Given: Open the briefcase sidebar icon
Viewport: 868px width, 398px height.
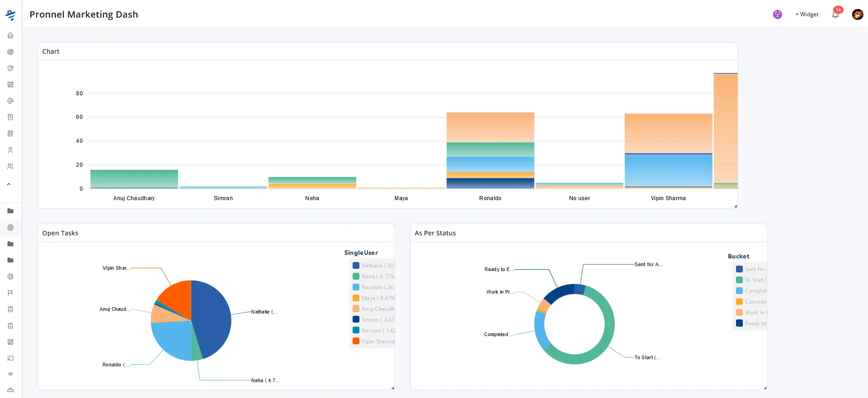Looking at the screenshot, I should click(10, 390).
